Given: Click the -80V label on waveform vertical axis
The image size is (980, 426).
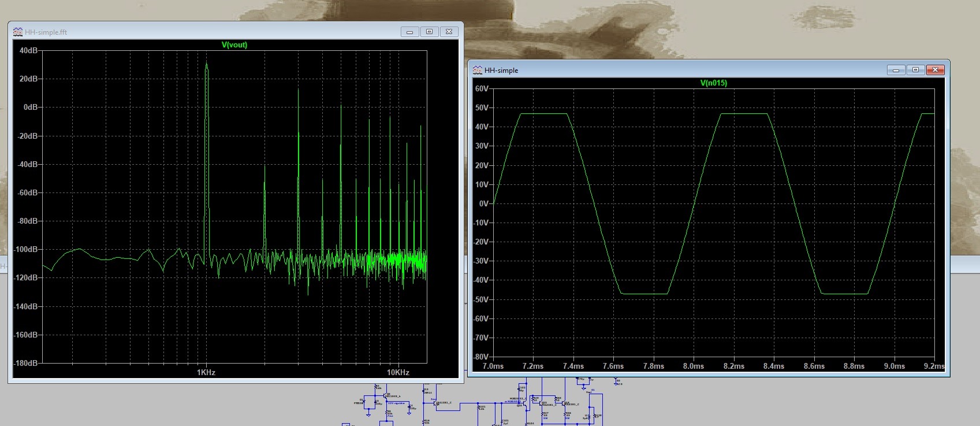Looking at the screenshot, I should click(480, 357).
